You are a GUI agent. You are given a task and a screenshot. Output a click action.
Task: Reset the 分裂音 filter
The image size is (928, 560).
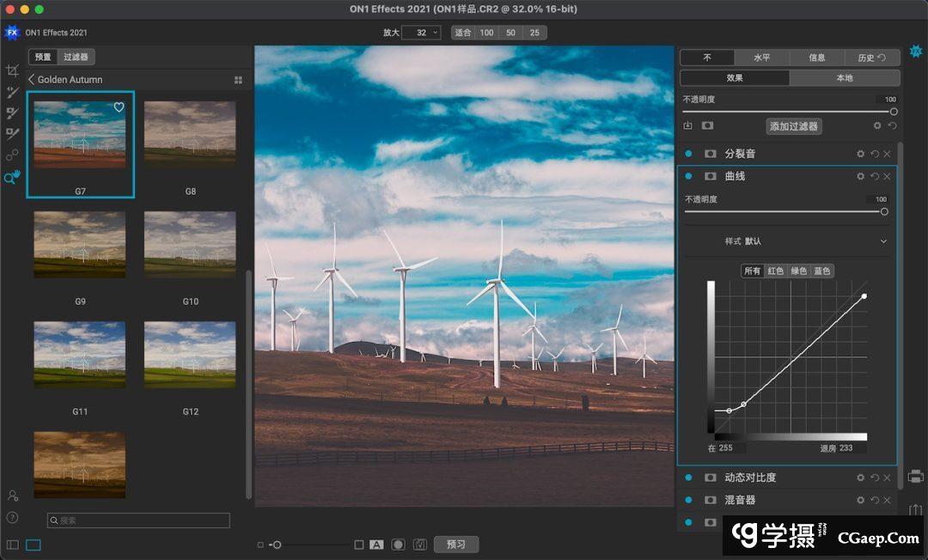(874, 154)
